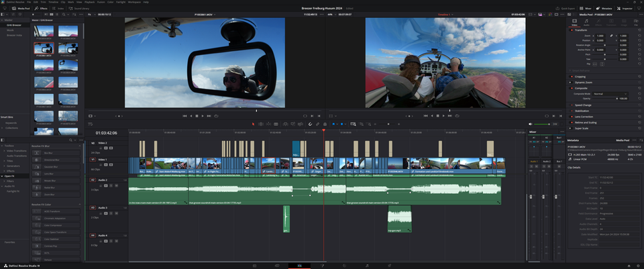The image size is (644, 269).
Task: Activate the Trim Edit mode tool
Action: click(261, 124)
